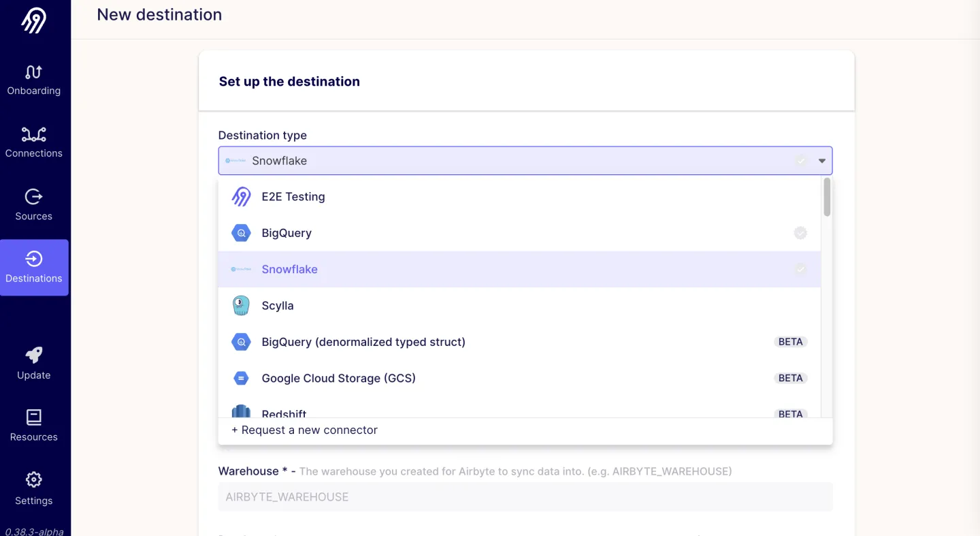The image size is (980, 536).
Task: Click the BigQuery option's check mark
Action: coord(800,233)
